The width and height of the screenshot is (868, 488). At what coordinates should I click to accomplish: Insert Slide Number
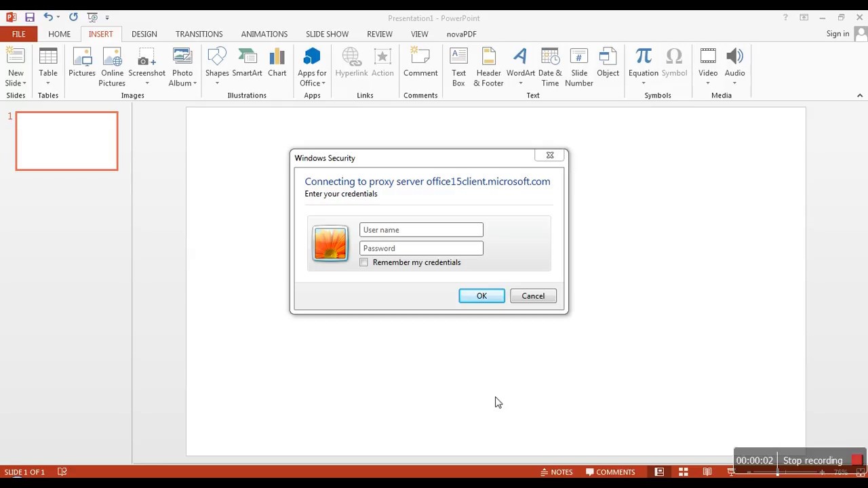coord(579,67)
